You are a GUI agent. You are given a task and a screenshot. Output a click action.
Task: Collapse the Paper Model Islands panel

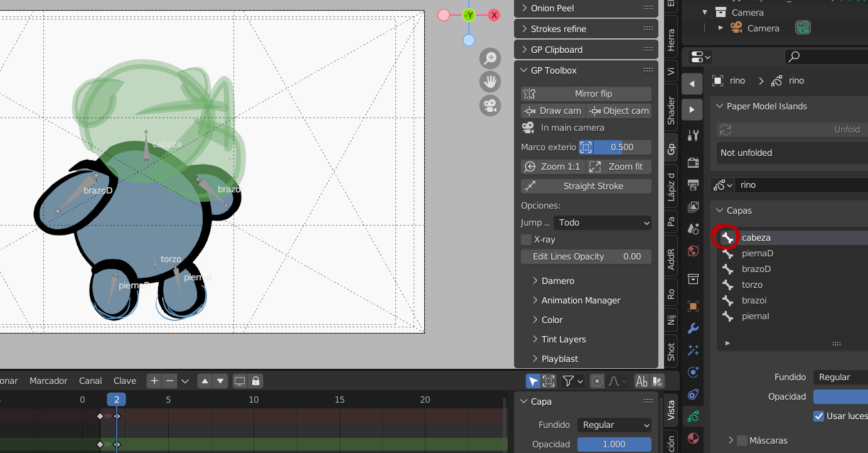tap(767, 106)
